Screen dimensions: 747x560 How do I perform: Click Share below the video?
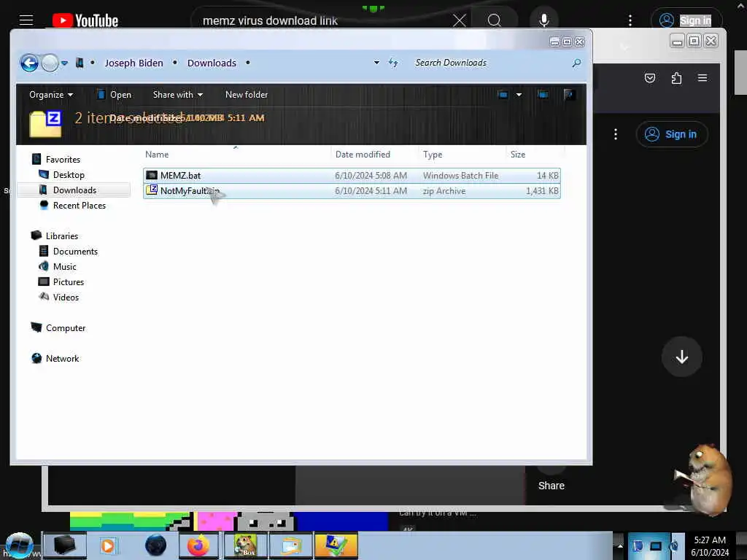point(551,486)
